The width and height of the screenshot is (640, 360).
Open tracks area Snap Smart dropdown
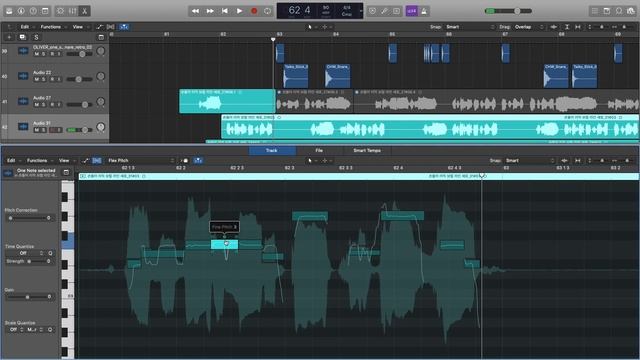(x=470, y=27)
